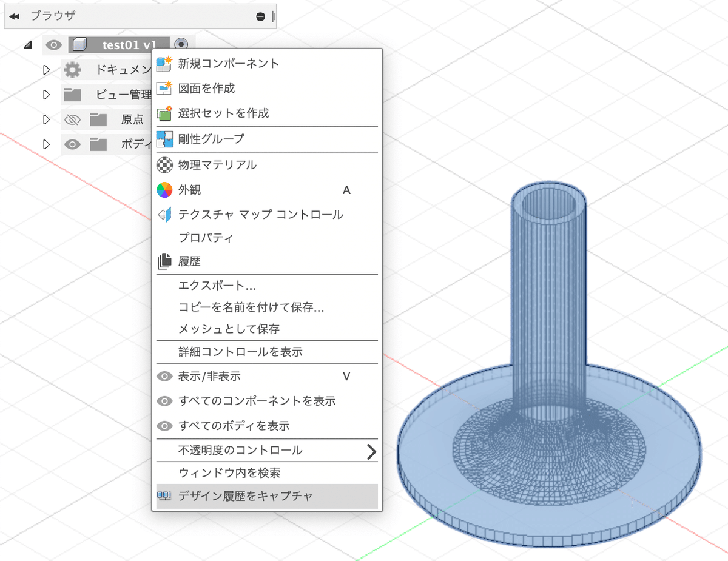Click the eye icon next to すべてのボディを表示
This screenshot has height=561, width=728.
(164, 426)
